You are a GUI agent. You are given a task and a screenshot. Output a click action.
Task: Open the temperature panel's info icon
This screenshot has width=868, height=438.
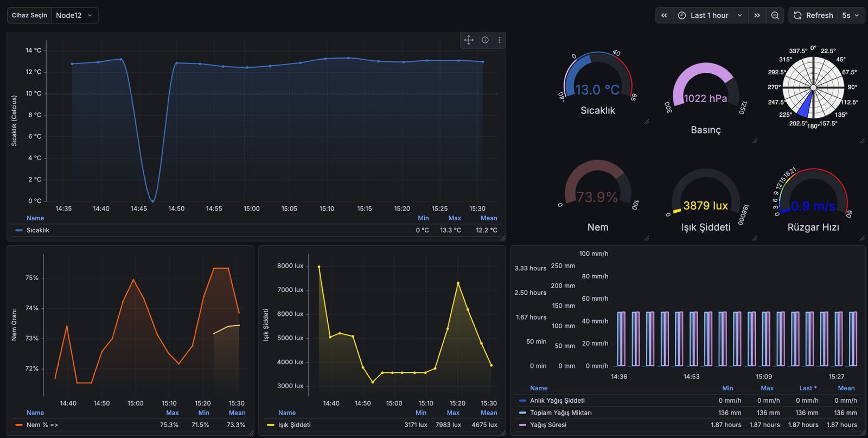485,40
